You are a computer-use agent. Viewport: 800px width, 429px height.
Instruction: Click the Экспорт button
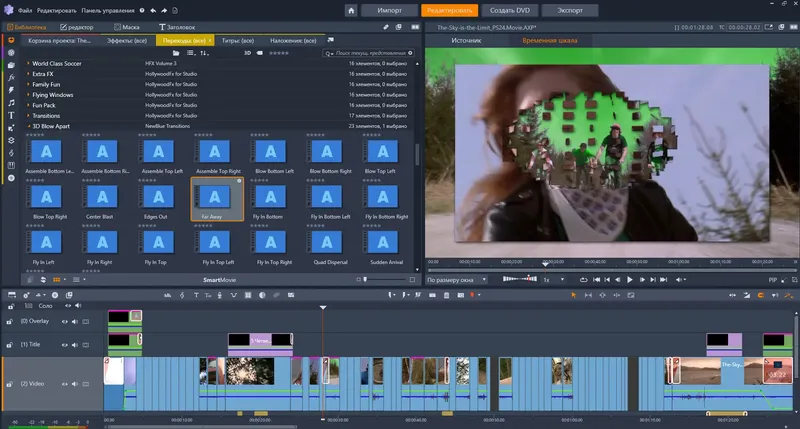click(x=570, y=9)
